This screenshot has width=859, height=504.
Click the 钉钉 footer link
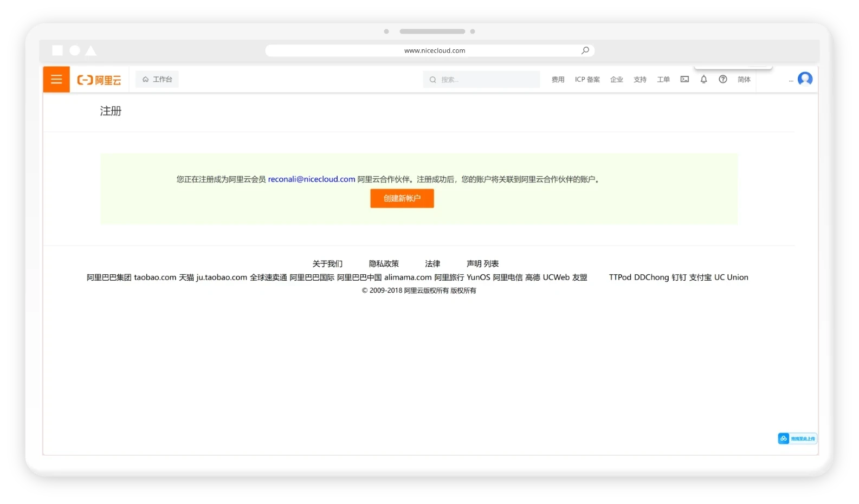[679, 277]
